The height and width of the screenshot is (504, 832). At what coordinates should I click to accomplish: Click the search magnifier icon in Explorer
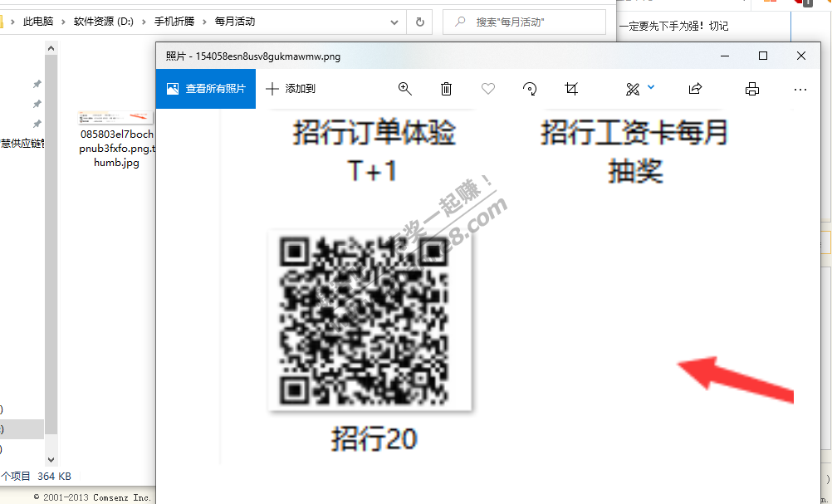point(460,22)
